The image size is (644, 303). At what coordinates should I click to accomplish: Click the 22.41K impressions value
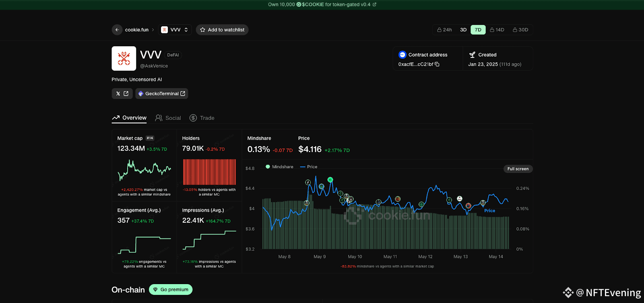193,221
